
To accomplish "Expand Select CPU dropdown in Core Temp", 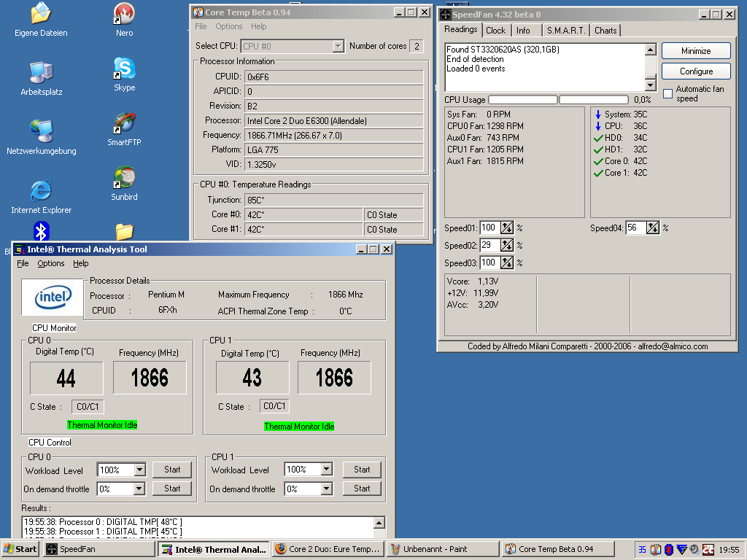I will coord(338,46).
